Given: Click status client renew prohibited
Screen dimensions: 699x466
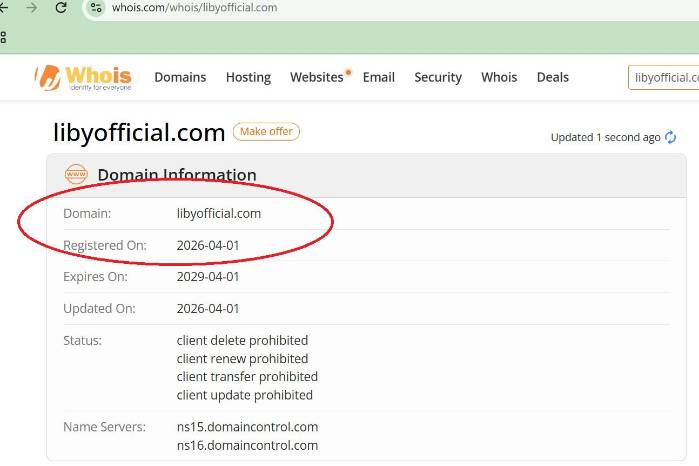Looking at the screenshot, I should [x=242, y=359].
